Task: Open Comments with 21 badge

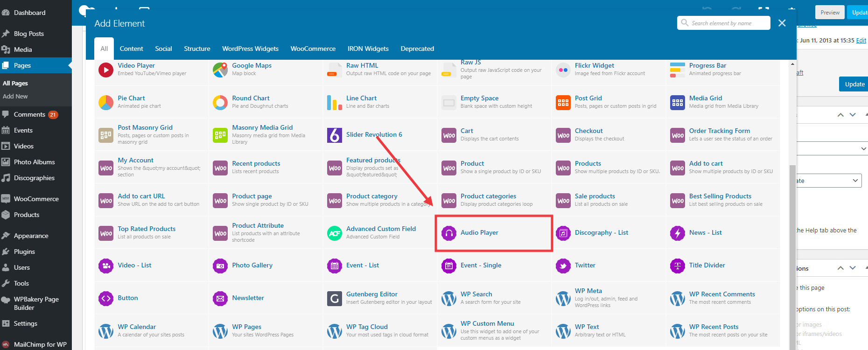Action: (35, 114)
